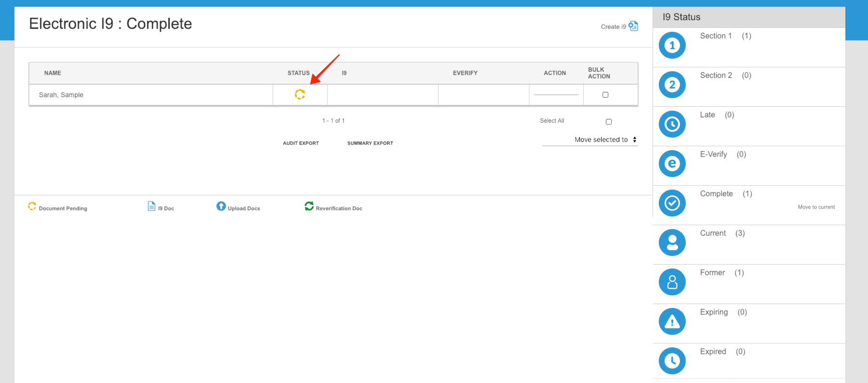Select the E-Verify circle icon

coord(672,164)
